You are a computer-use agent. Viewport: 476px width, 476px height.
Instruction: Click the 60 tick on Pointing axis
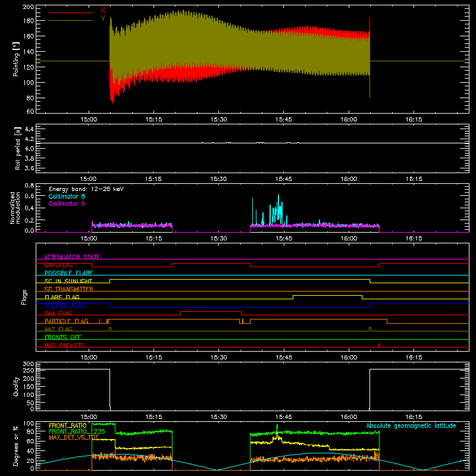(x=30, y=111)
